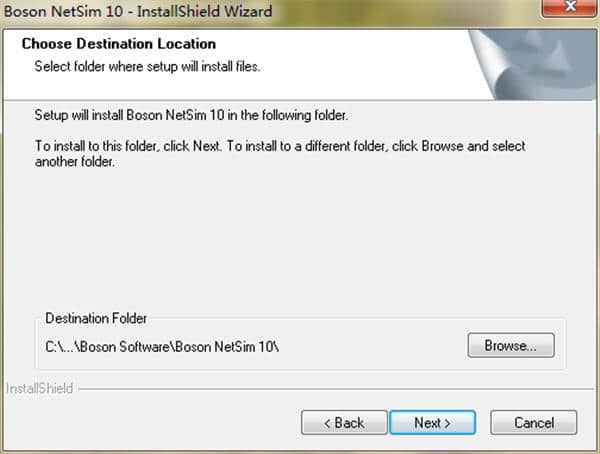Click the blank white space in the header

coord(380,55)
